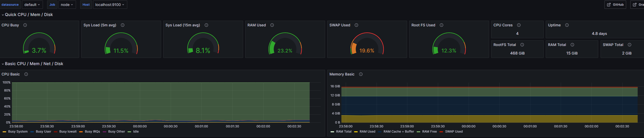Viewport: 644px width, 138px height.
Task: View info icon next to CPU Basic
Action: click(26, 74)
